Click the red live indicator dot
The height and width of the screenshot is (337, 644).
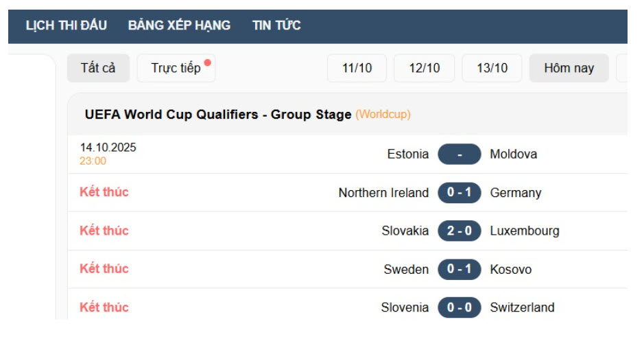tap(208, 62)
